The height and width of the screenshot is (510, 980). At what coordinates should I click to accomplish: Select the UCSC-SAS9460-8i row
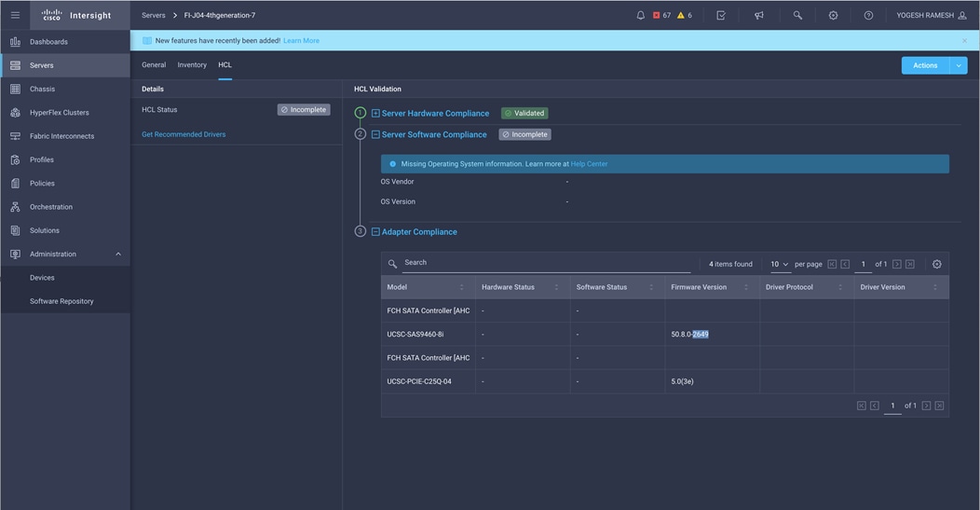(665, 334)
